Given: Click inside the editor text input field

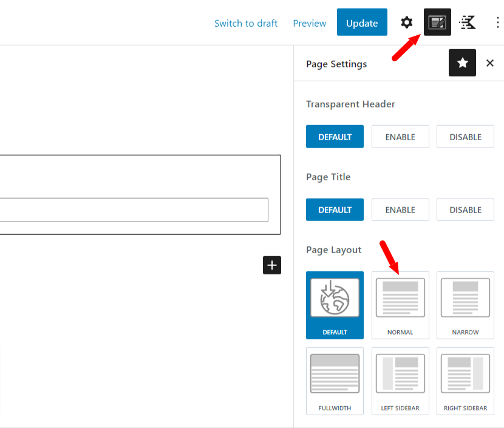Looking at the screenshot, I should click(x=134, y=210).
